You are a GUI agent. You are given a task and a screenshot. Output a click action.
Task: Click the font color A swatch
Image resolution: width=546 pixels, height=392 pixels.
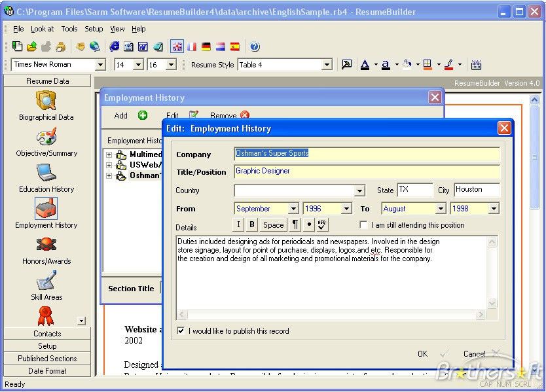coord(365,65)
